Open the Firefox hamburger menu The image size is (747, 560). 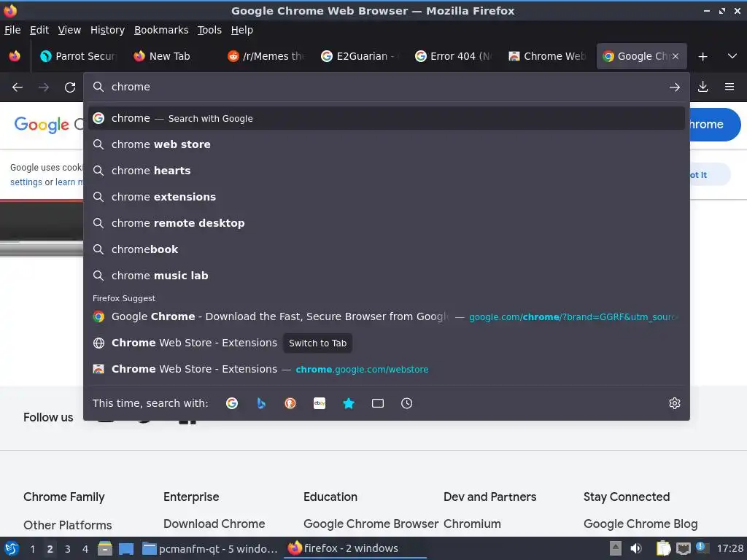click(x=729, y=87)
